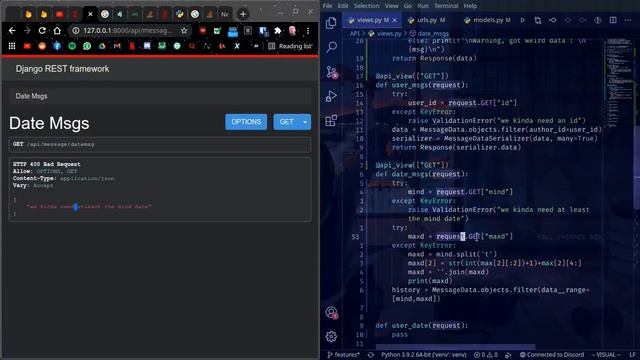Open the Go menu

(408, 6)
